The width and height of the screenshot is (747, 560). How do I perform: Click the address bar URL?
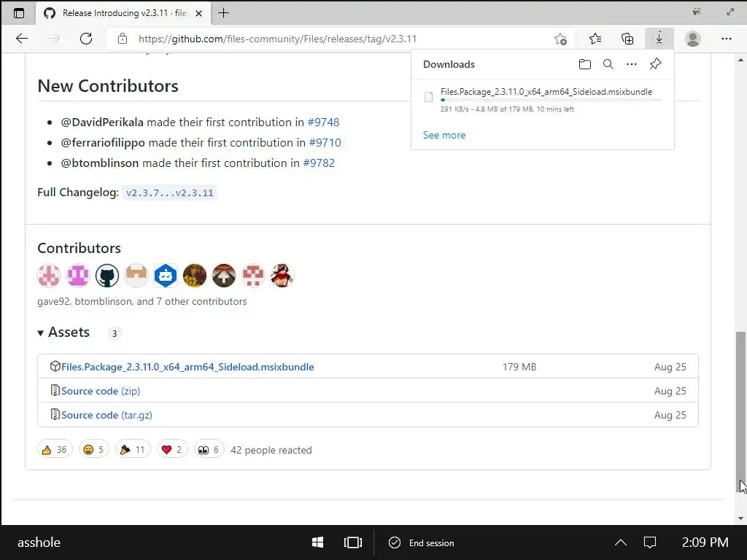(x=277, y=39)
